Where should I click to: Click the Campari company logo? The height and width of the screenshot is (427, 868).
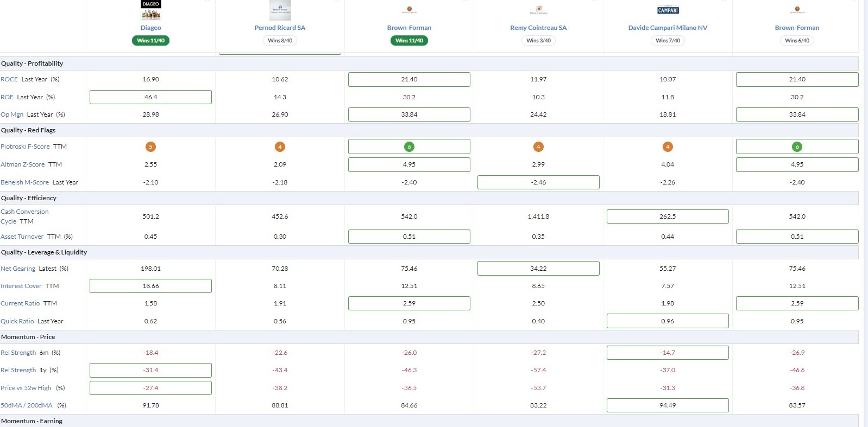click(668, 10)
